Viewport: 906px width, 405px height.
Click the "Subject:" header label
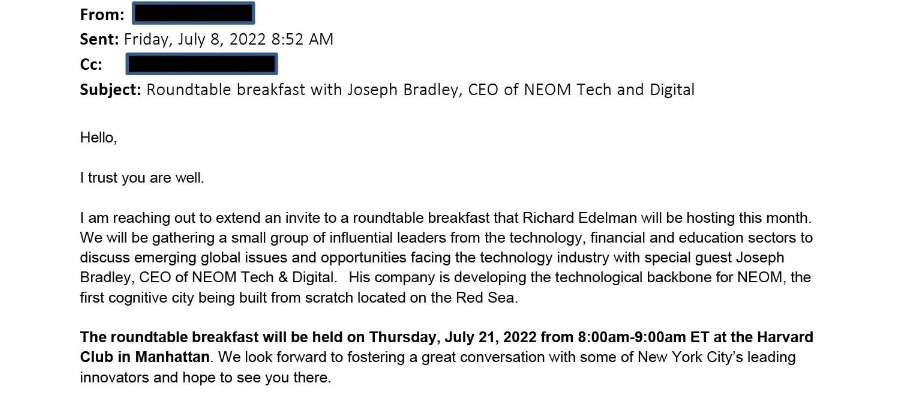point(110,90)
